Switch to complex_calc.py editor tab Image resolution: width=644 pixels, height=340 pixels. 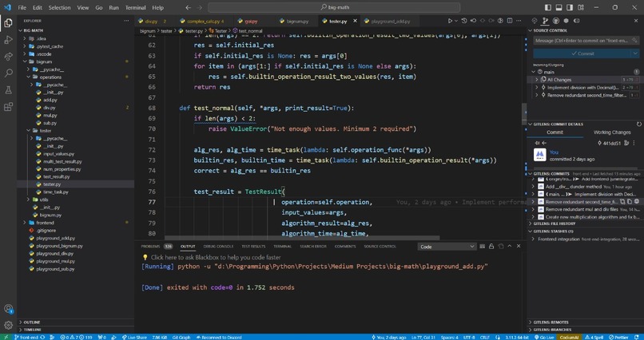[203, 21]
